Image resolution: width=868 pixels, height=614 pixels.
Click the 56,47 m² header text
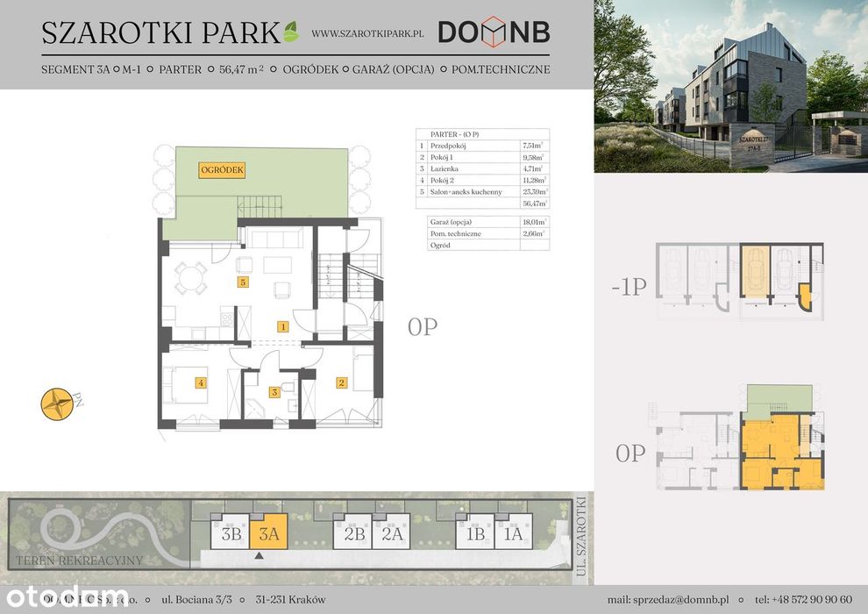click(x=241, y=70)
